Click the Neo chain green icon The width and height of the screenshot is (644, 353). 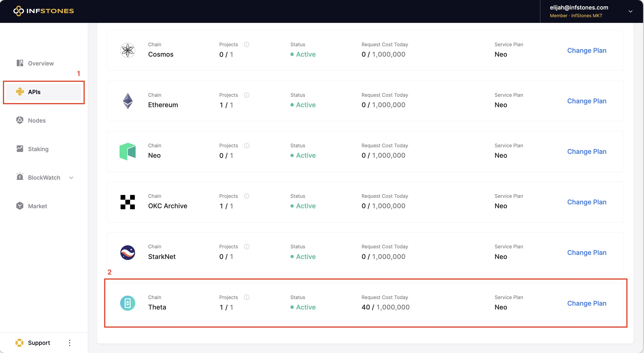pyautogui.click(x=127, y=151)
